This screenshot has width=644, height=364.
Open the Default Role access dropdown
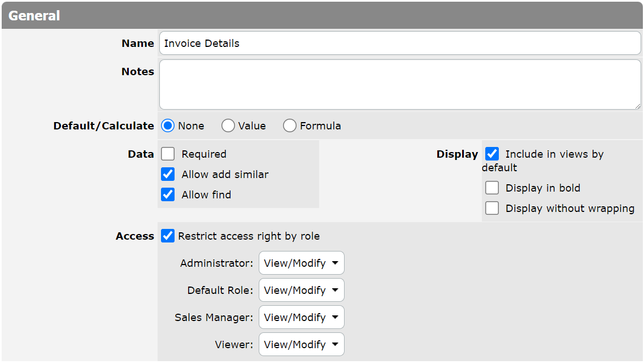[302, 290]
